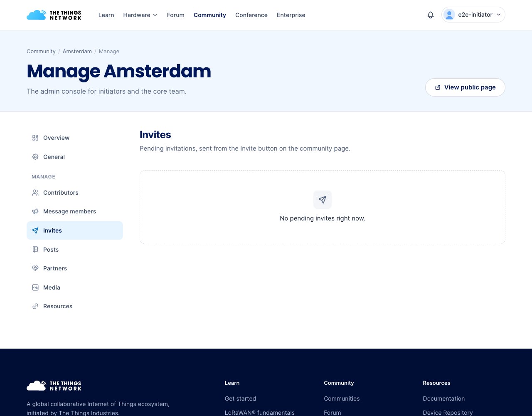
Task: Open Forum footer link
Action: tap(332, 413)
